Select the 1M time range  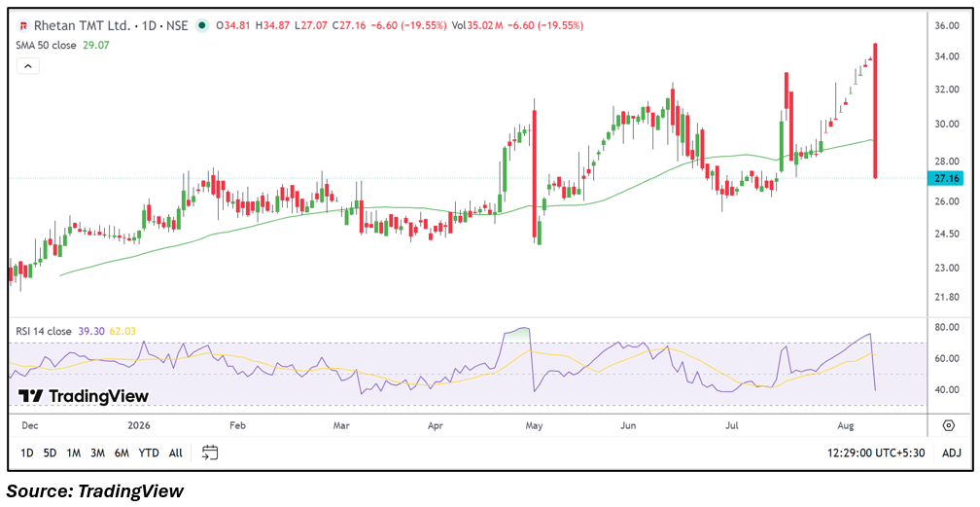pos(74,453)
